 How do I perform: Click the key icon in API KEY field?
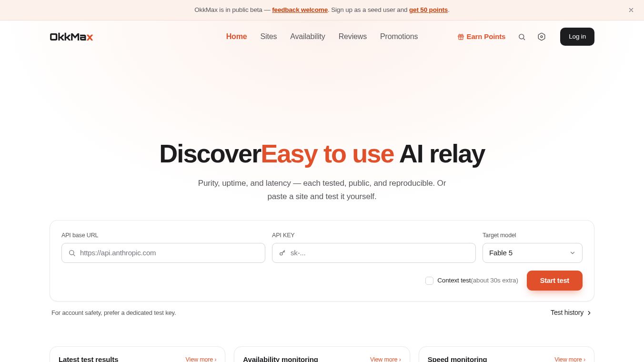tap(282, 253)
